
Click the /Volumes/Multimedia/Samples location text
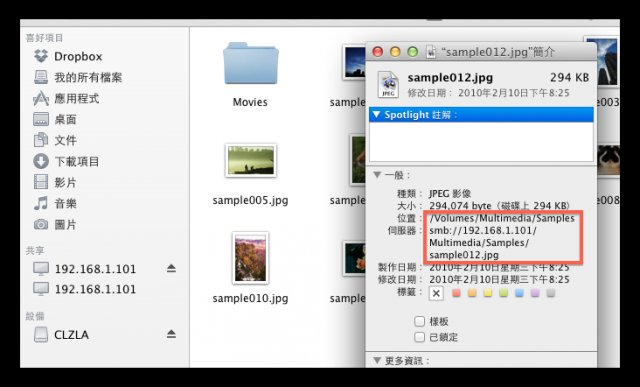coord(502,218)
